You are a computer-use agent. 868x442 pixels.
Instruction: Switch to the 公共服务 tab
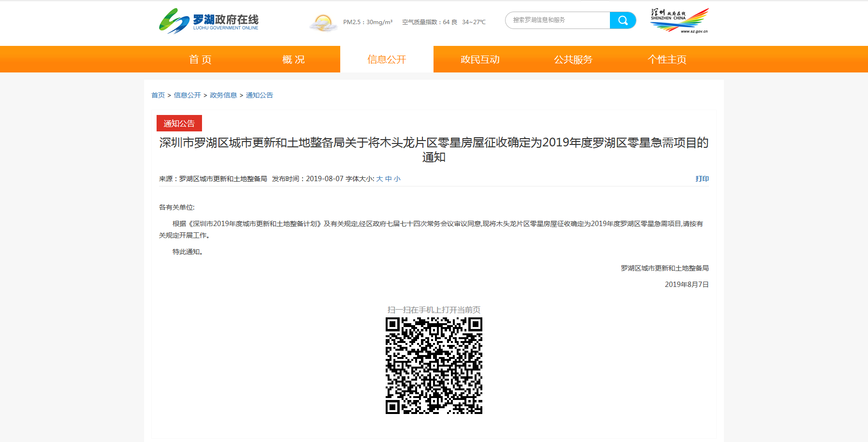(x=573, y=59)
